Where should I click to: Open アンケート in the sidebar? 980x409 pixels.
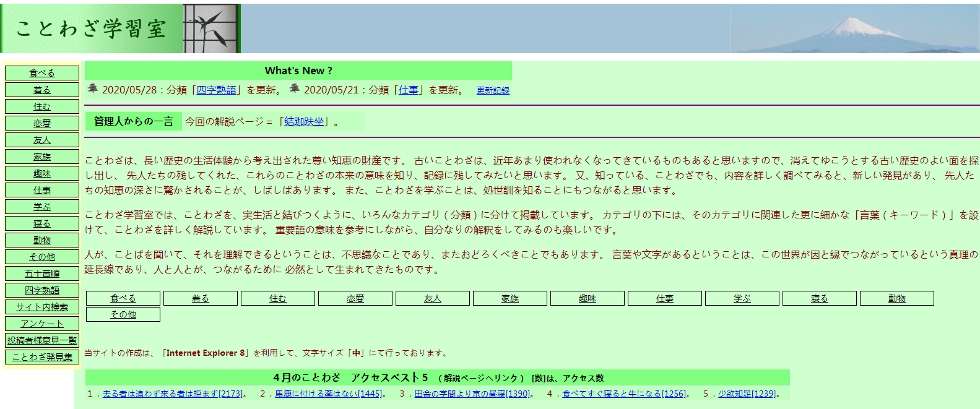(42, 324)
